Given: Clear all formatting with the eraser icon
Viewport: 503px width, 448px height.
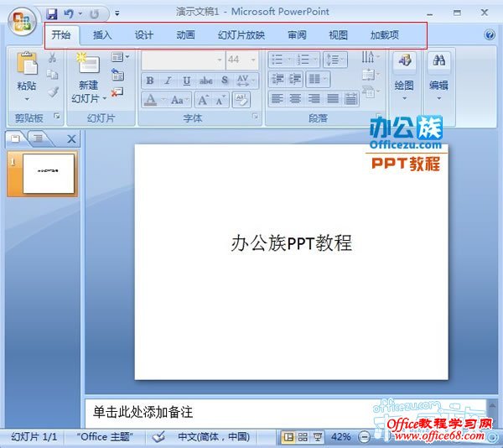Looking at the screenshot, I should [241, 100].
